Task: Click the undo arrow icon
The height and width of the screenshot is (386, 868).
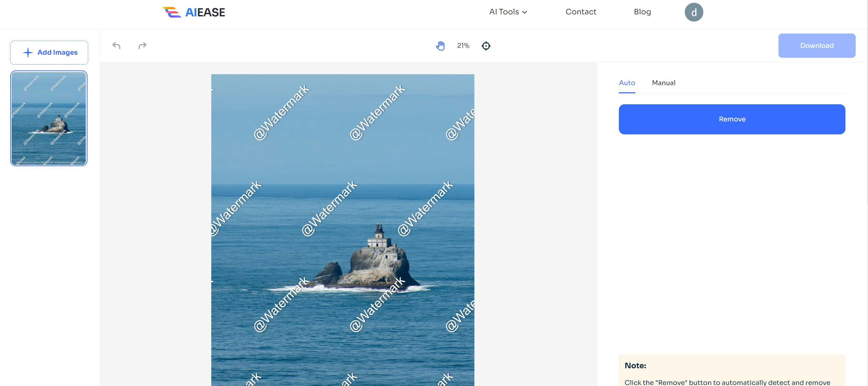Action: [x=116, y=45]
